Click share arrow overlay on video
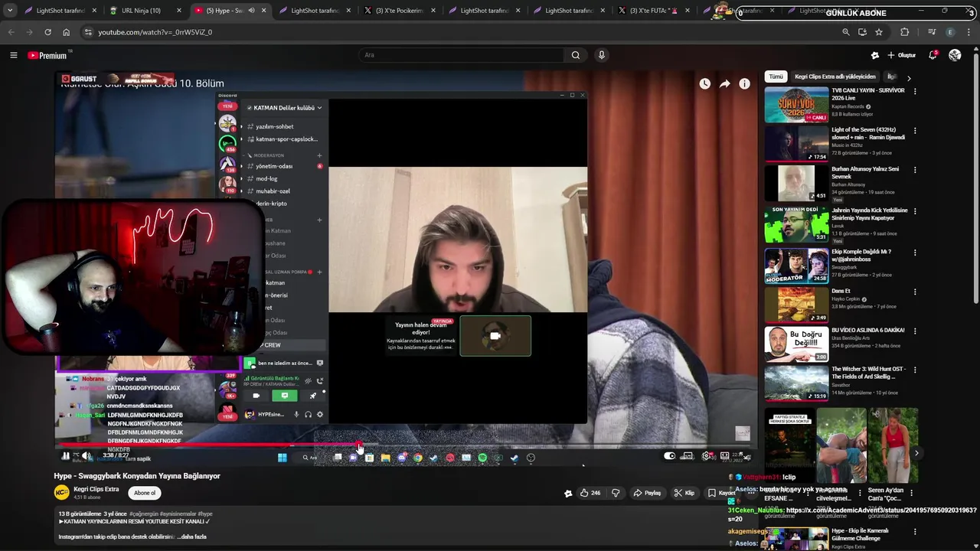Screen dimensions: 980x551 [x=724, y=83]
